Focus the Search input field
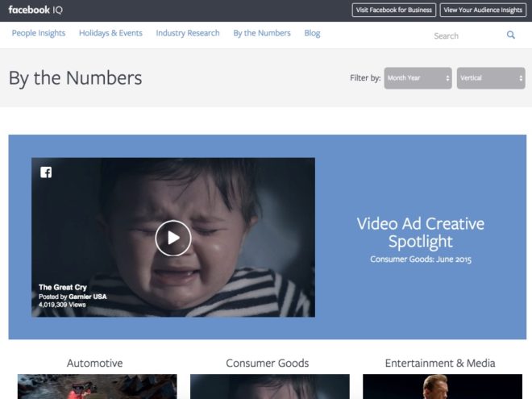Screen dimensions: 532x399 (x=467, y=35)
